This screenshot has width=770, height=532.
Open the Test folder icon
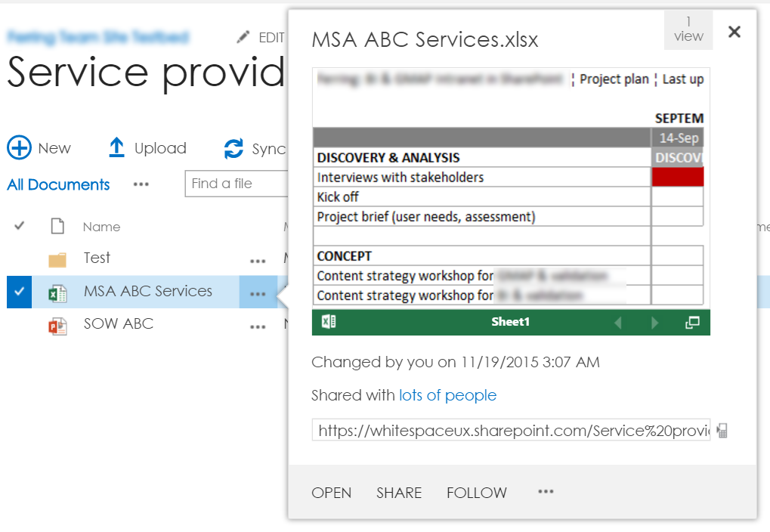coord(57,259)
